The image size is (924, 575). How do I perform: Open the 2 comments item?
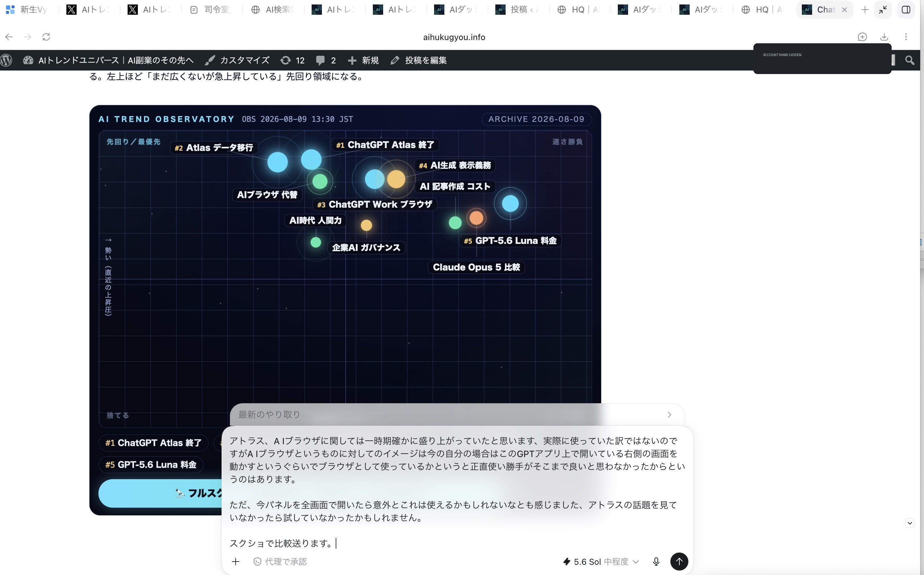(326, 60)
